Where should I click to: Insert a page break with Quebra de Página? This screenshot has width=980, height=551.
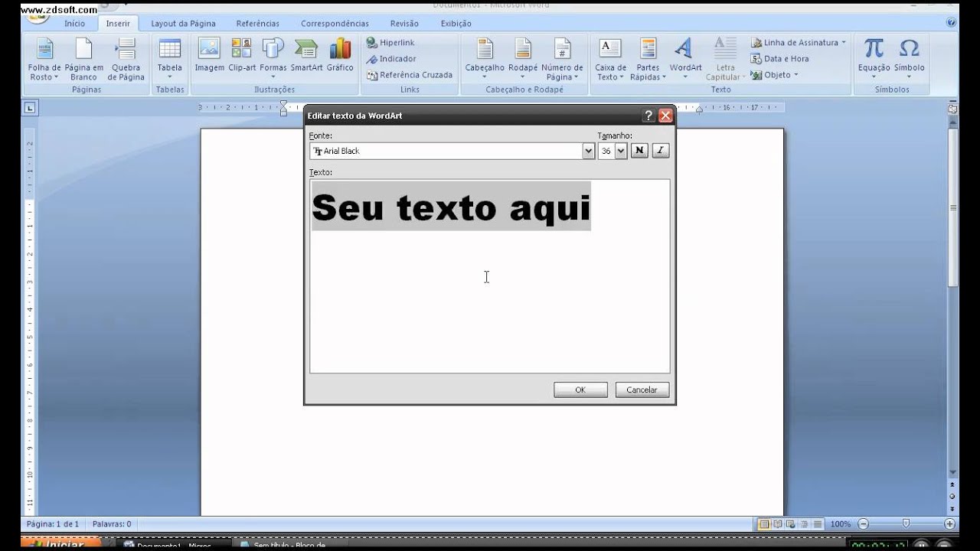126,60
